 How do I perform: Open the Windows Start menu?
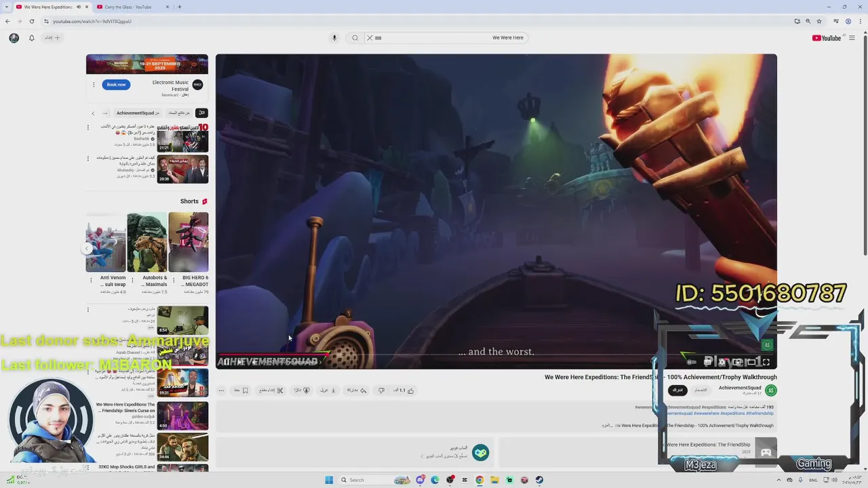tap(329, 480)
